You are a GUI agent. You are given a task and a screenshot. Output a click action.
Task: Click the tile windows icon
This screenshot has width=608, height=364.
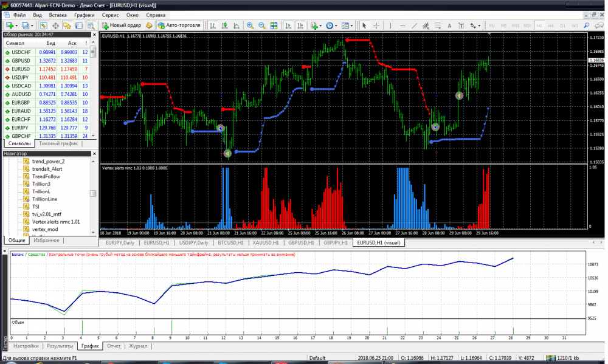tap(274, 26)
